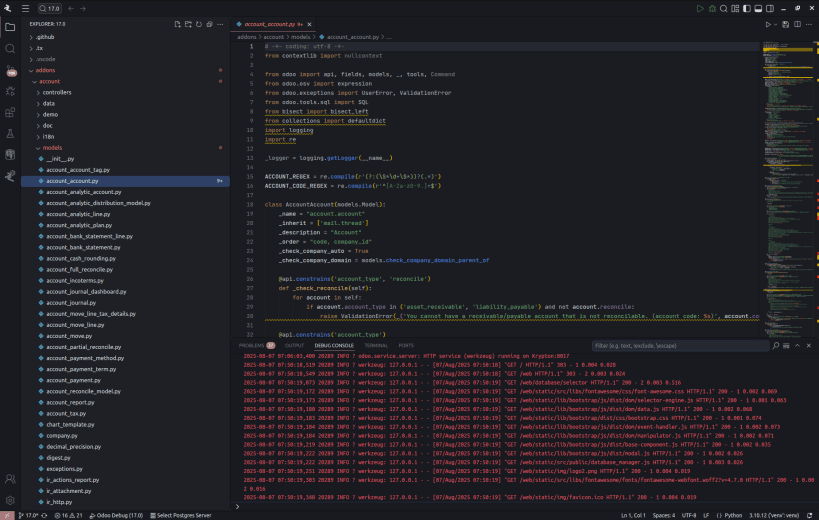The height and width of the screenshot is (520, 819).
Task: Switch to the Problems tab
Action: pyautogui.click(x=256, y=345)
